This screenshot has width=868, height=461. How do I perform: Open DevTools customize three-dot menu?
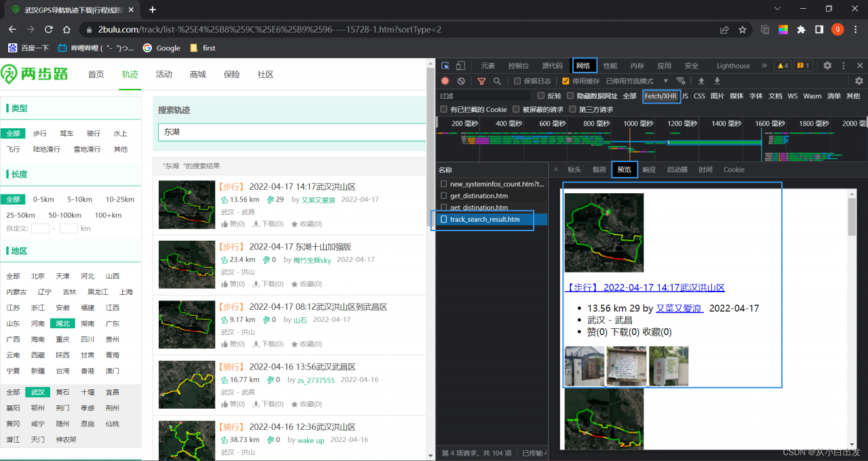(844, 66)
